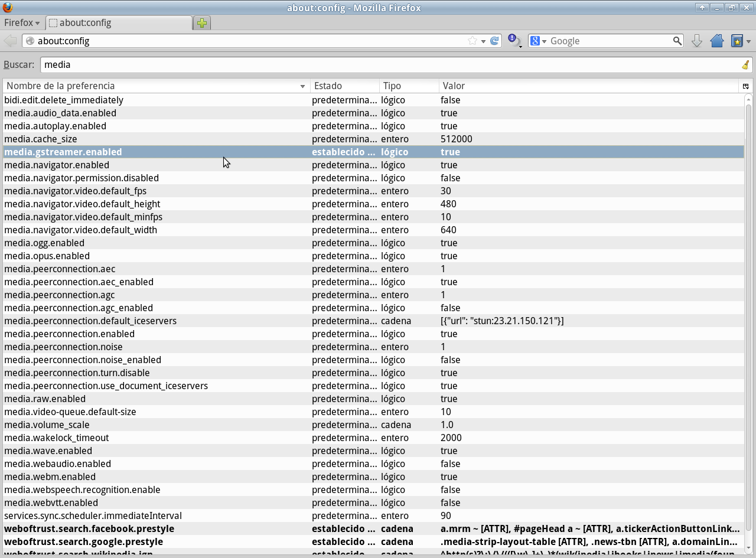
Task: Select media.navigator.video.default_fps row
Action: point(373,191)
